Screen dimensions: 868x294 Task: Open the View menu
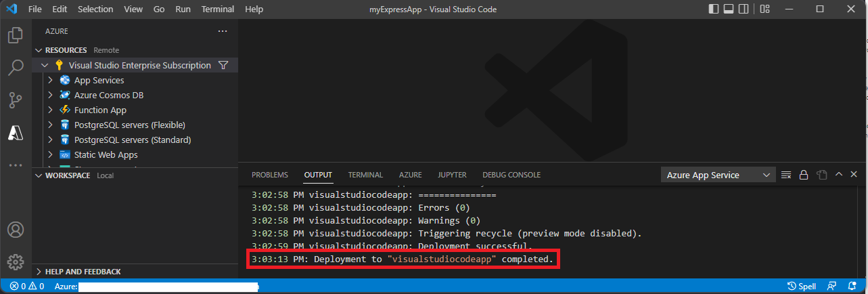tap(133, 9)
